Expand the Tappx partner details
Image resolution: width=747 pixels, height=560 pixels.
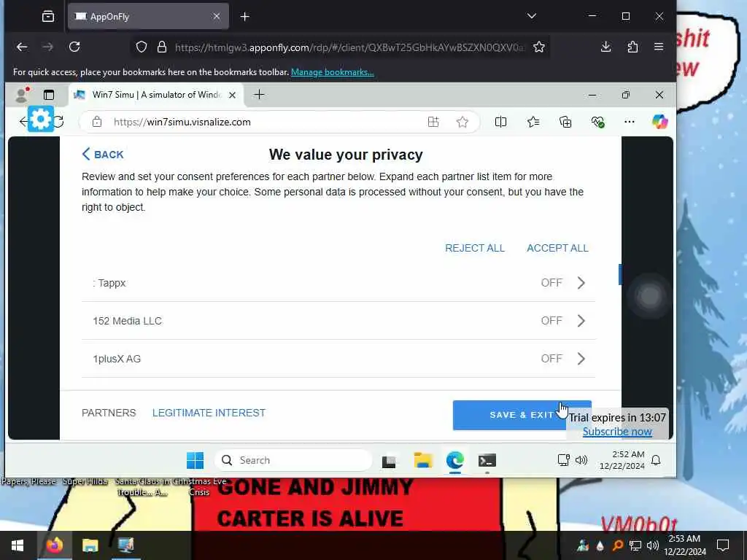coord(581,283)
